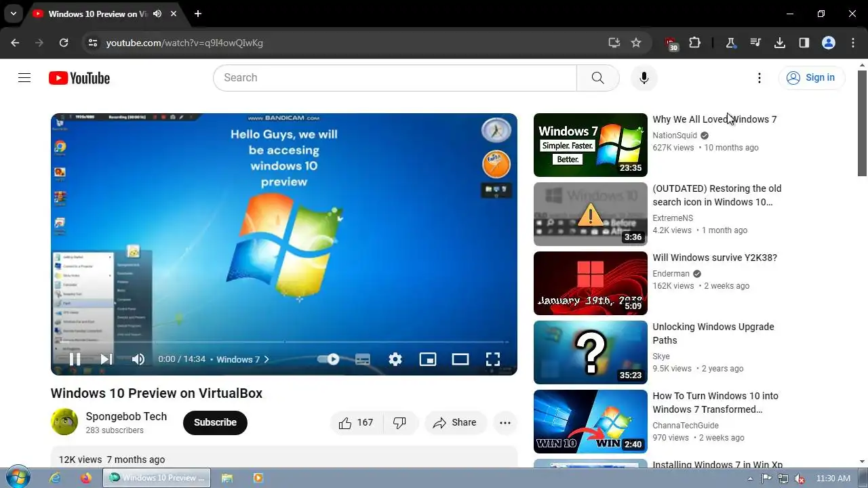
Task: Click the address bar URL
Action: [184, 43]
